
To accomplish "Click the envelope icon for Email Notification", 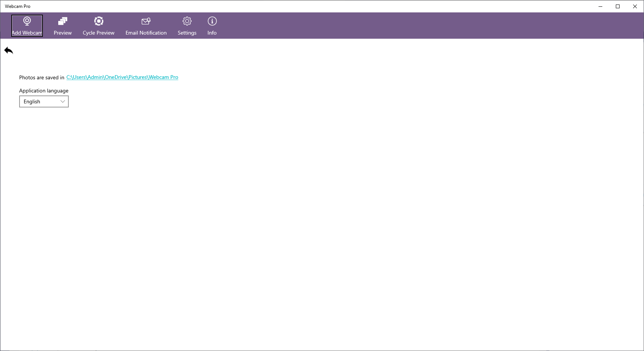I will 146,21.
